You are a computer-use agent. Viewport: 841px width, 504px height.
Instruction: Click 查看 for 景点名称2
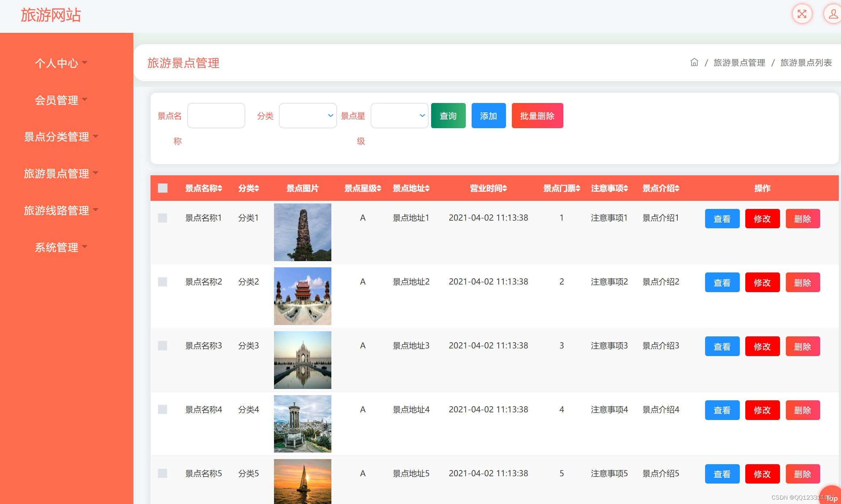click(722, 282)
